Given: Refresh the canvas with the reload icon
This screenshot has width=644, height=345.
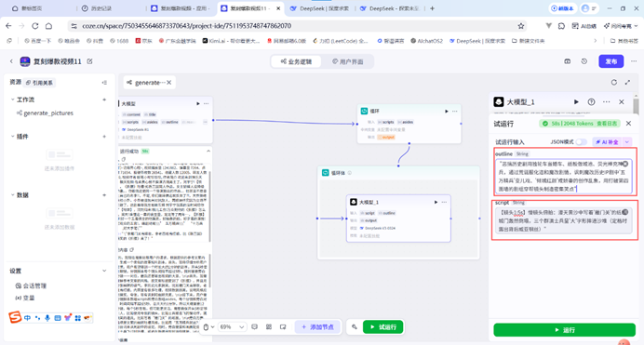Looking at the screenshot, I should click(x=613, y=83).
